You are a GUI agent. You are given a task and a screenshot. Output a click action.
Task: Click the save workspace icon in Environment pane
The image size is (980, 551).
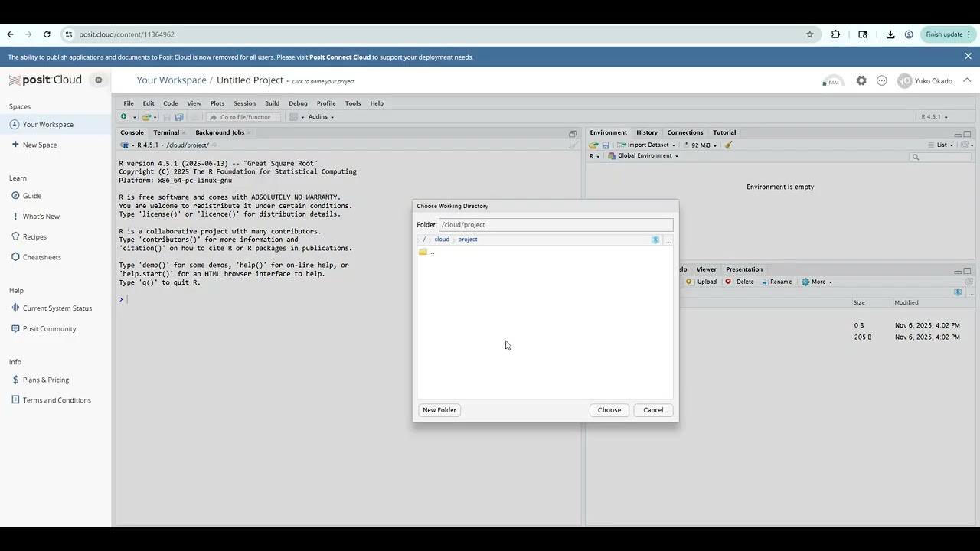click(x=606, y=145)
